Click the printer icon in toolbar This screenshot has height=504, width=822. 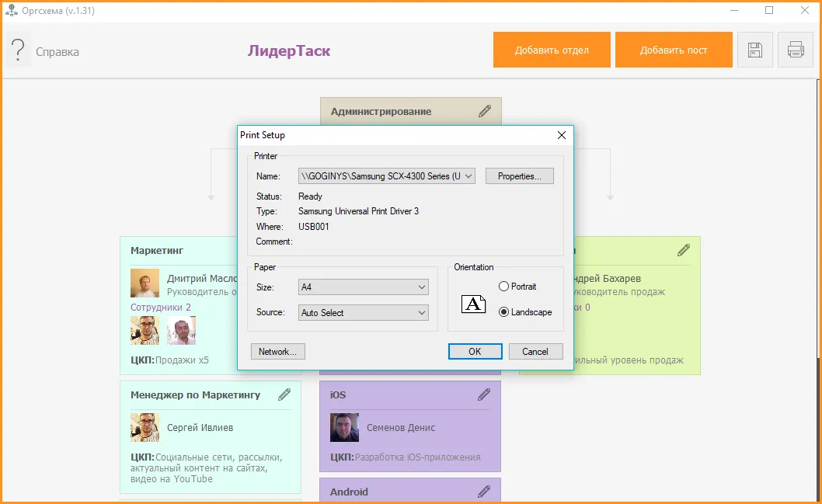click(x=796, y=50)
